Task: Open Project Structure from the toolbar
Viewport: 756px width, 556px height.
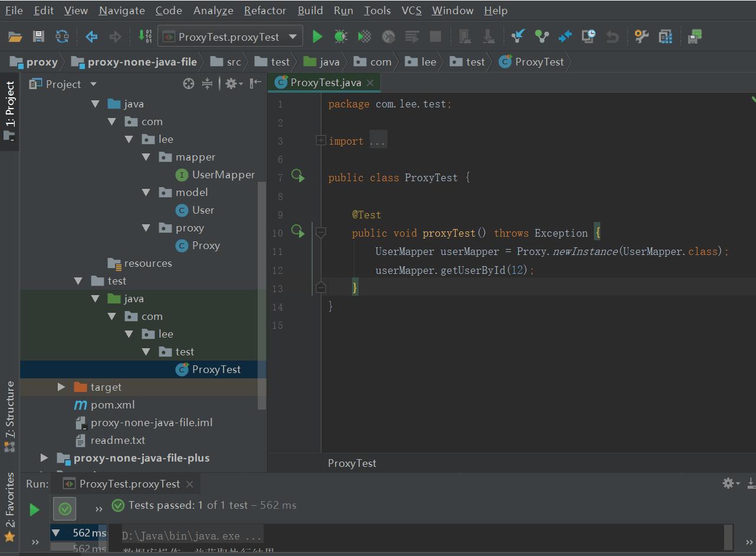Action: (665, 37)
